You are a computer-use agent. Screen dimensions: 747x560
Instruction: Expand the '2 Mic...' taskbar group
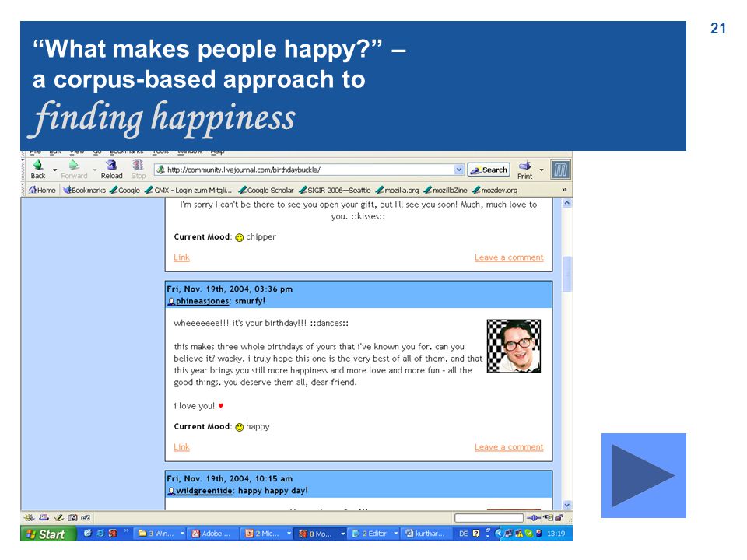289,534
